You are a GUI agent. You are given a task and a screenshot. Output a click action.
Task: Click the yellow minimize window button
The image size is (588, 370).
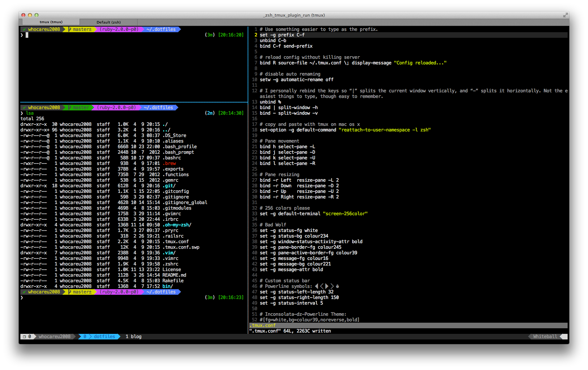tap(30, 15)
